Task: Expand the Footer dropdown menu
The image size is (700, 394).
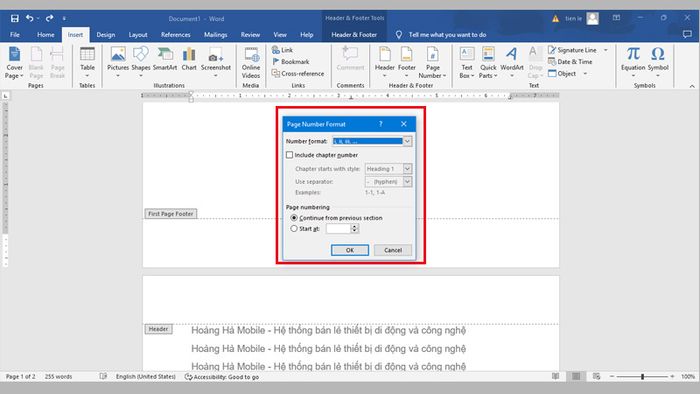Action: point(407,62)
